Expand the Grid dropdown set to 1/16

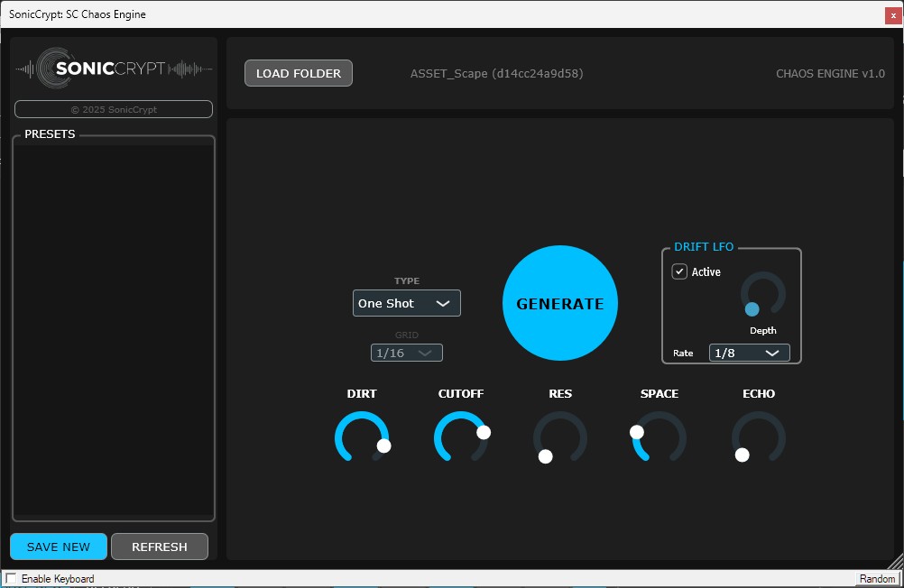coord(406,353)
